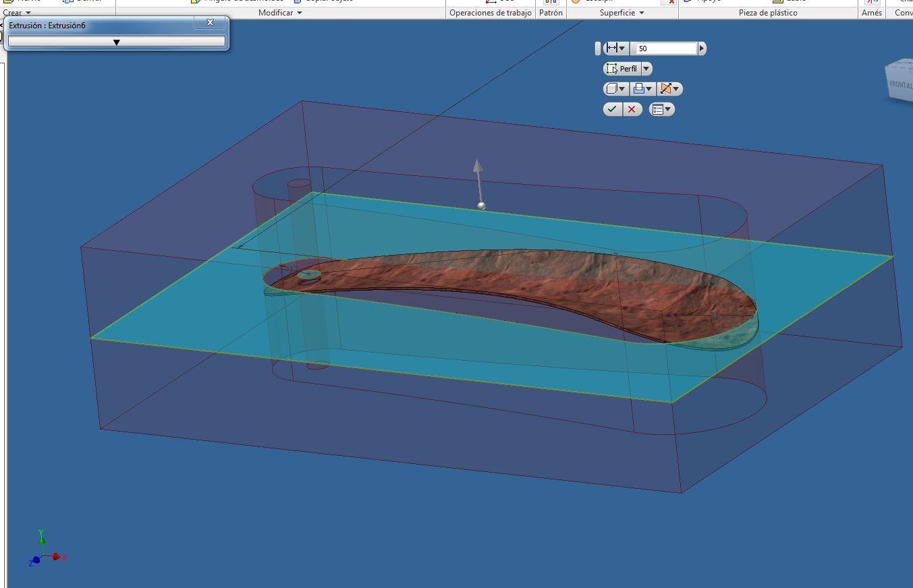Open the mini-toolbar options menu
The image size is (913, 588).
click(662, 109)
